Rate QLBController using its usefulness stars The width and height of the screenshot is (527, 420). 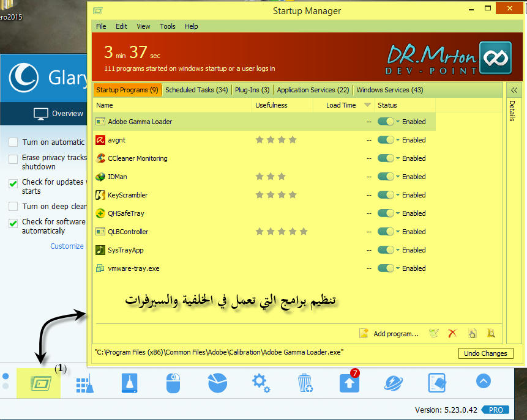pos(281,232)
